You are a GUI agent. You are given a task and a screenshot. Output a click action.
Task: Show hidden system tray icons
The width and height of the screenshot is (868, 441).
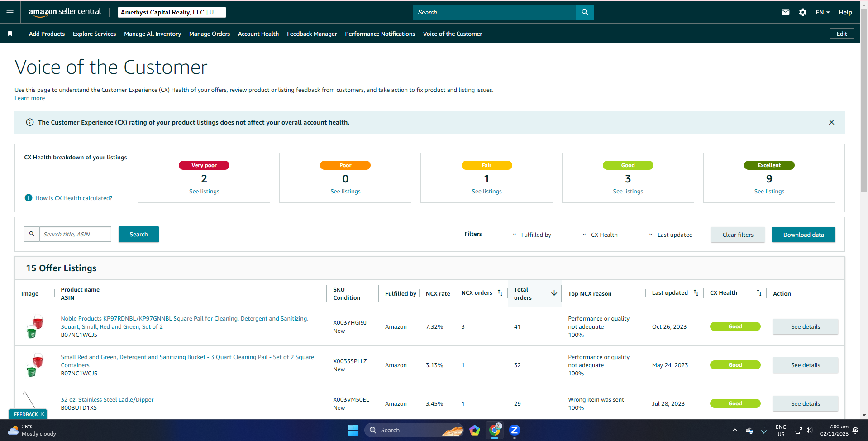click(734, 430)
